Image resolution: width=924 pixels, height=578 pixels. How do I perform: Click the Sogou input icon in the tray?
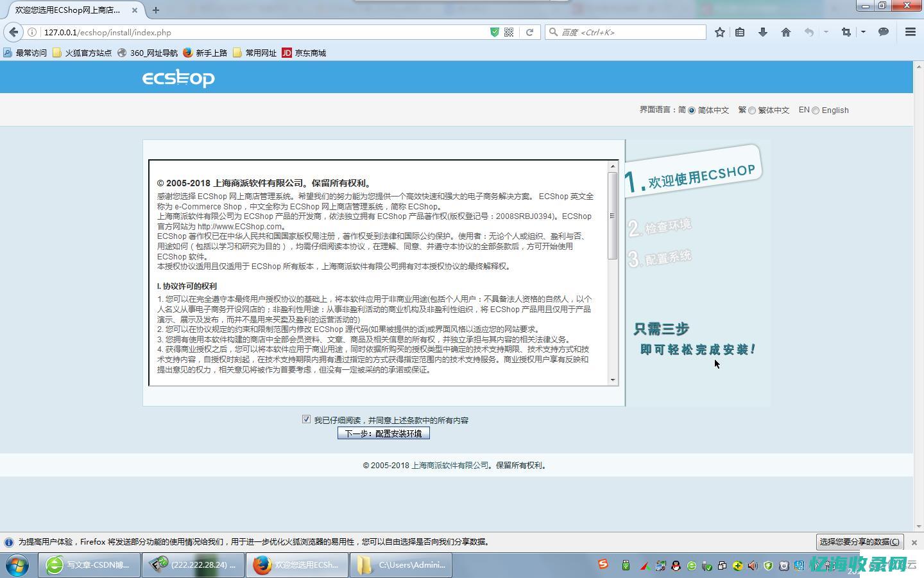[x=603, y=565]
